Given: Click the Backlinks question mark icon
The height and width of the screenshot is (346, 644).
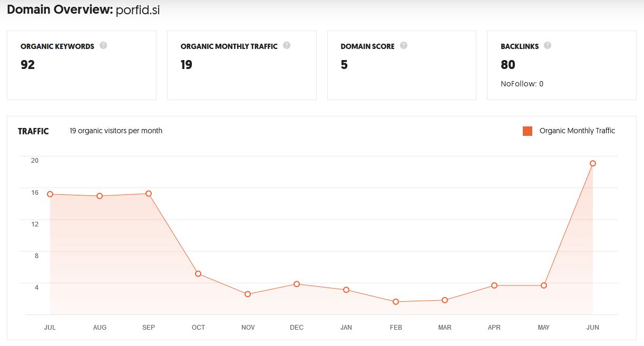Looking at the screenshot, I should pyautogui.click(x=548, y=46).
